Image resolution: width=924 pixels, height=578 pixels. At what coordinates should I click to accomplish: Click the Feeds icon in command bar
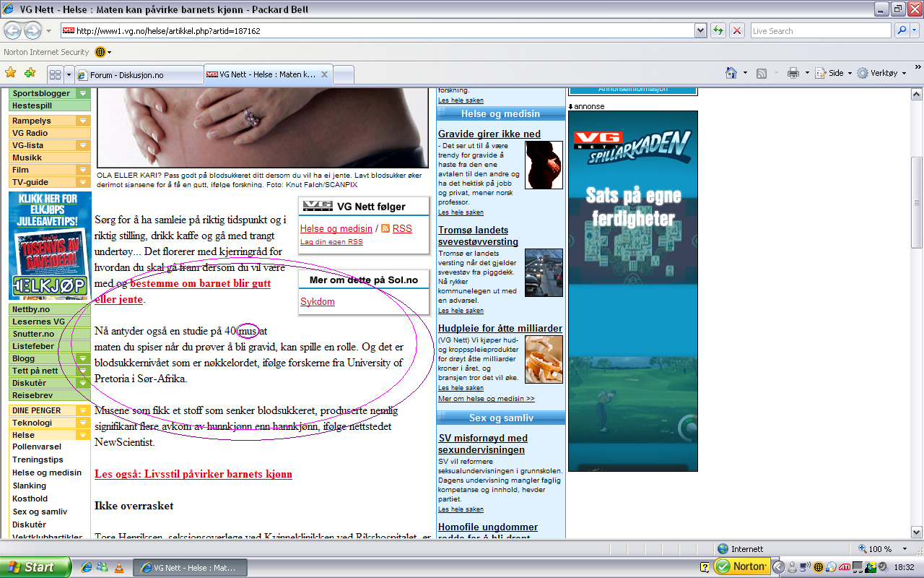pos(761,73)
